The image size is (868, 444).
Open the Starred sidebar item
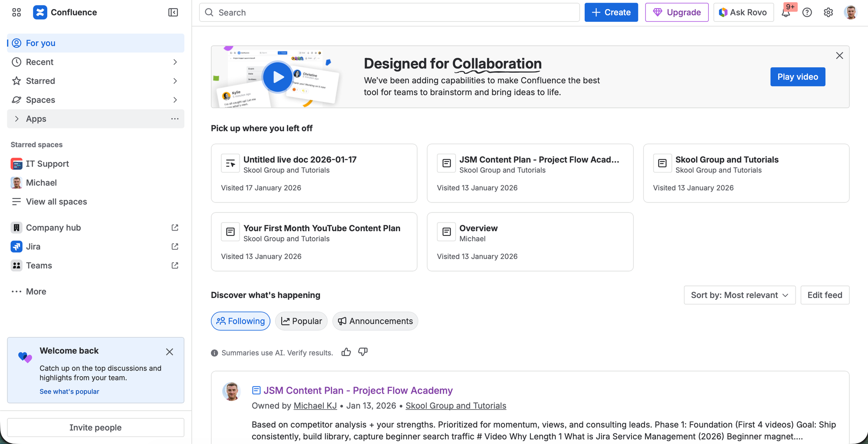[40, 81]
